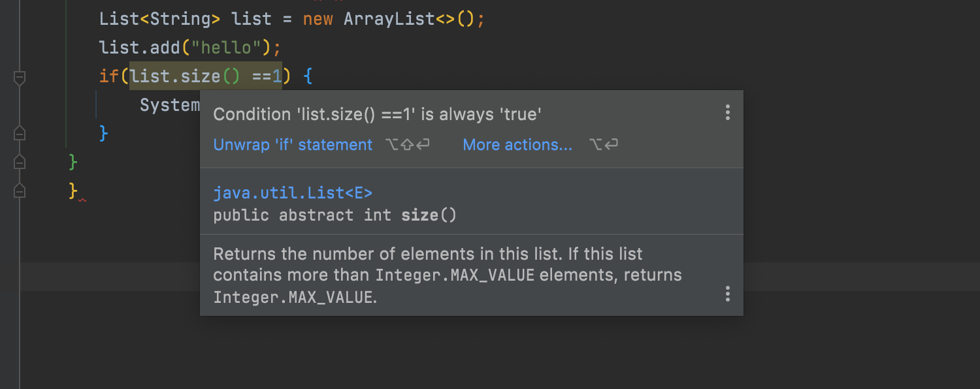Click the fold marker beside the green closing brace
980x389 pixels.
click(20, 161)
